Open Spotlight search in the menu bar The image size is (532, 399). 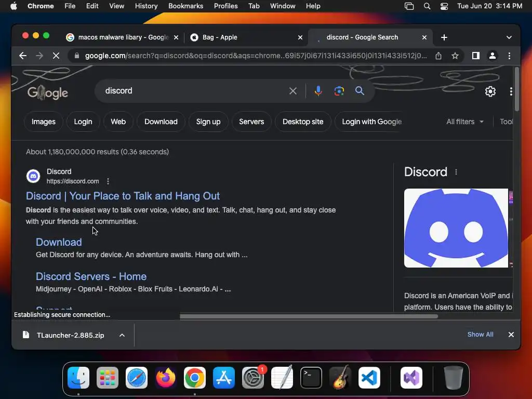pos(427,6)
